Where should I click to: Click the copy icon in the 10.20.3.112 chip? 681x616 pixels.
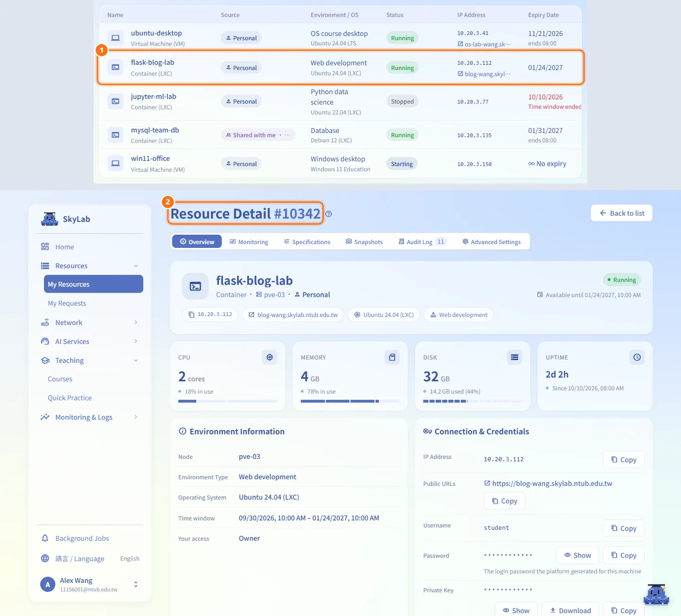(x=192, y=315)
